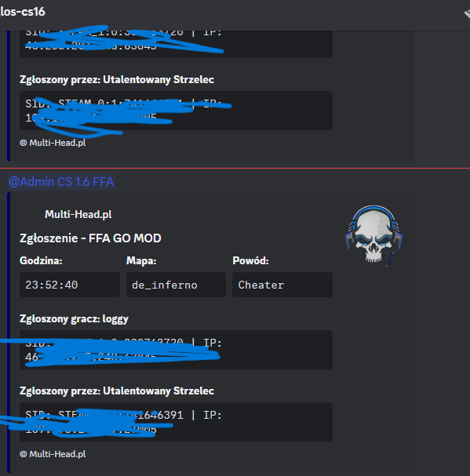Select the reported player loggy SID code block
The width and height of the screenshot is (470, 476).
click(x=176, y=350)
